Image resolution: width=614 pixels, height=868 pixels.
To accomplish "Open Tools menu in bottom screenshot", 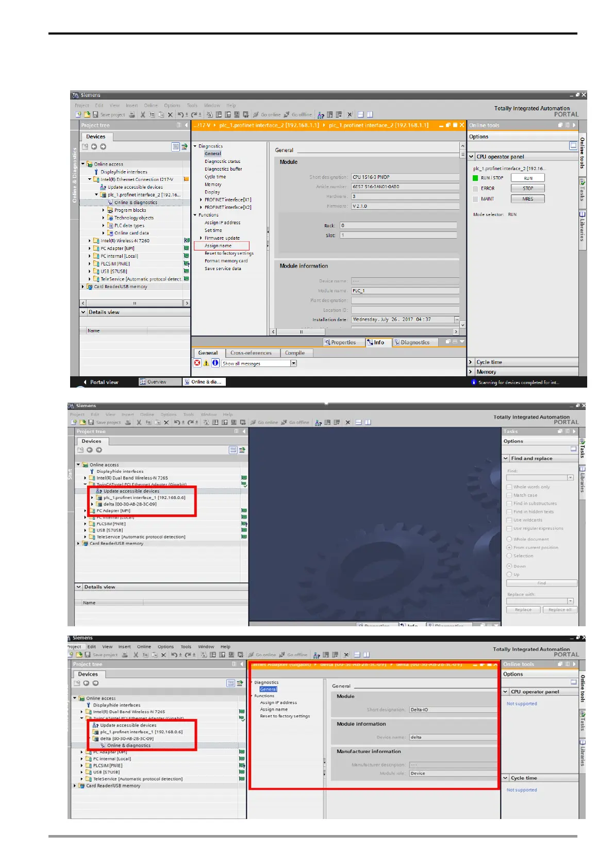I will (x=186, y=646).
